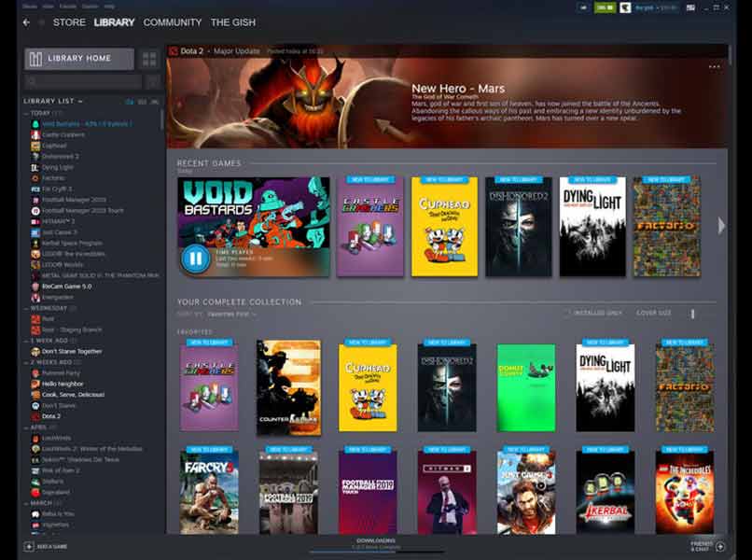This screenshot has width=752, height=560.
Task: Switch to the LIBRARY tab
Action: tap(114, 22)
